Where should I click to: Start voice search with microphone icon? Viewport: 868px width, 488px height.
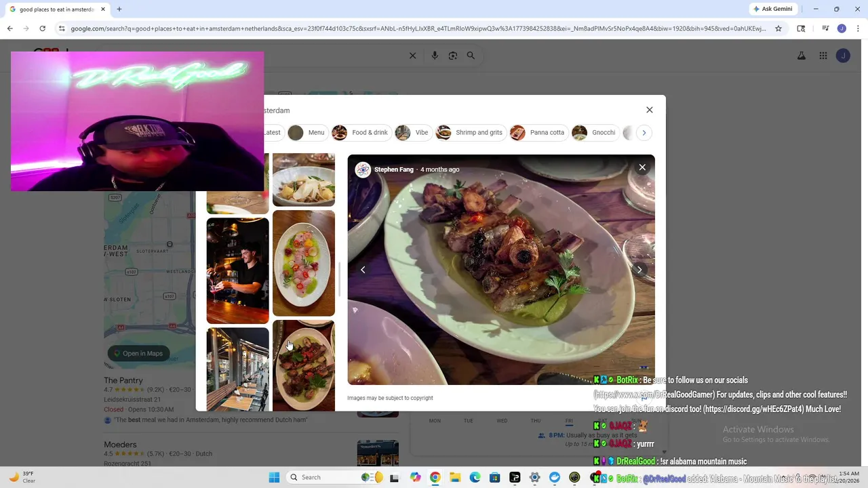(x=435, y=56)
